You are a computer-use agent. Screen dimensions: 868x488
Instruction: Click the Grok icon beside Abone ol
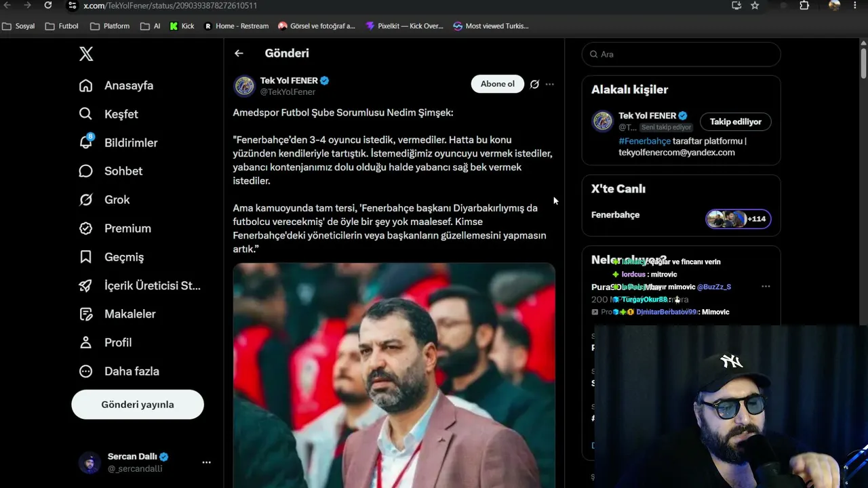tap(534, 84)
